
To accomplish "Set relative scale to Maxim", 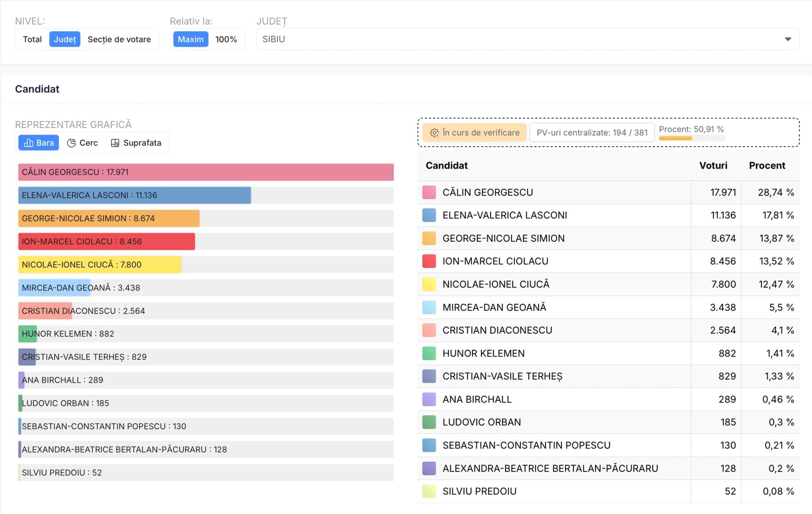I will click(191, 39).
